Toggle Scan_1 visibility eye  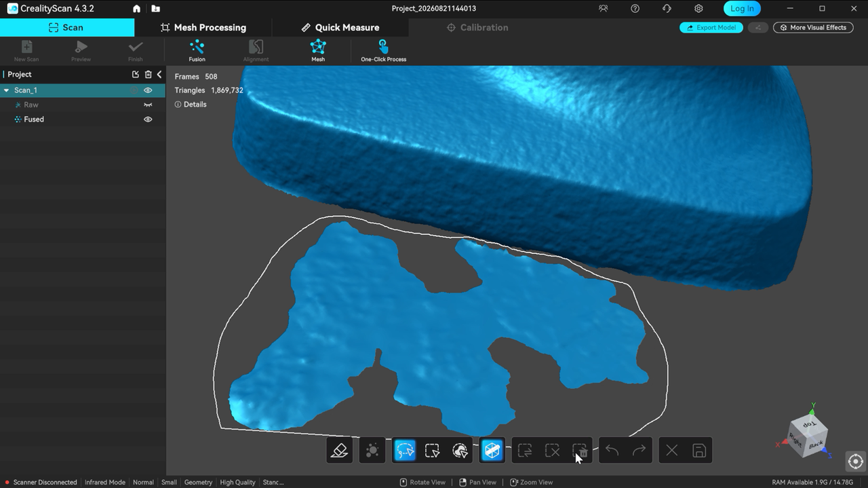tap(148, 90)
